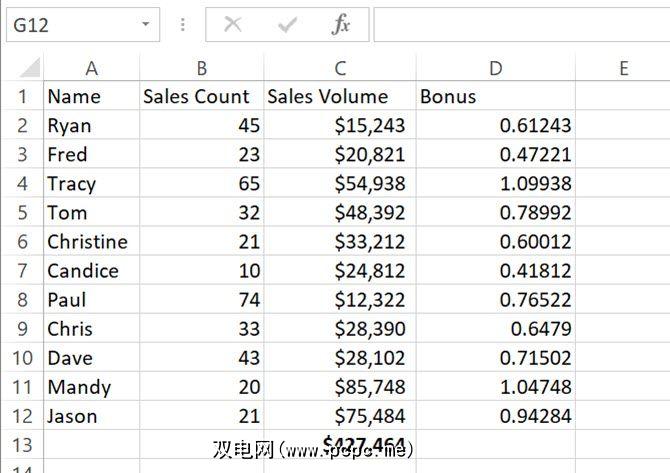Image resolution: width=670 pixels, height=473 pixels.
Task: Select column A header
Action: coord(91,68)
